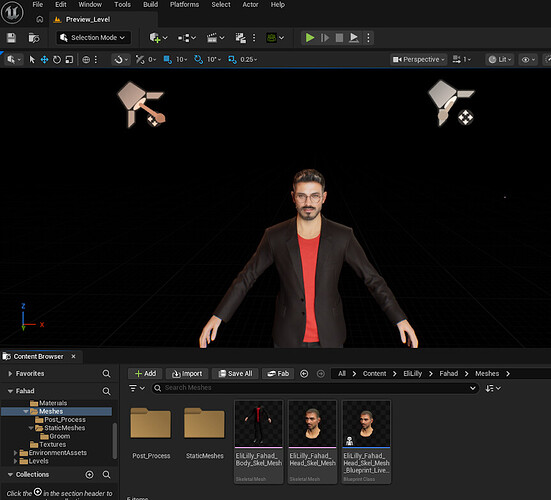Click the Save current level icon

pos(11,38)
